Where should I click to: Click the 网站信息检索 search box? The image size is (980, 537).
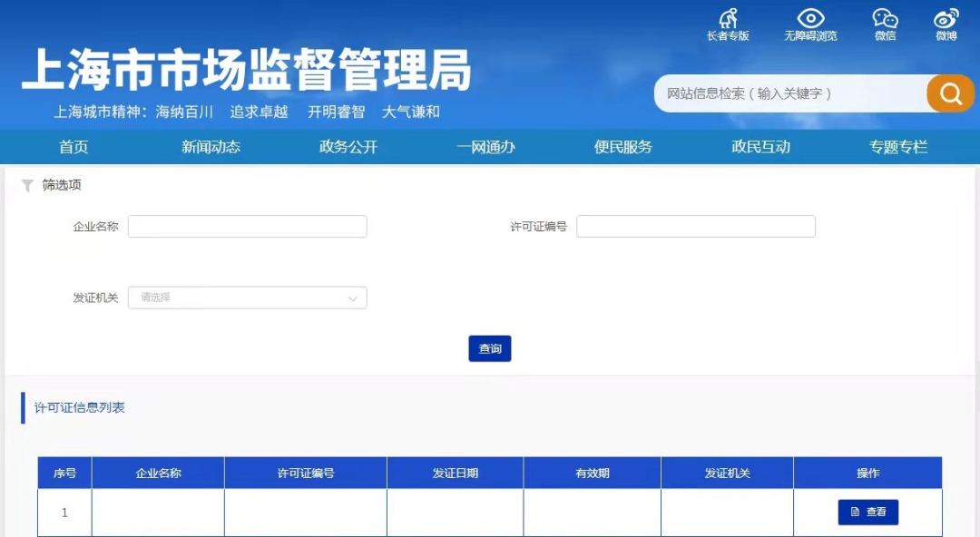pos(789,93)
